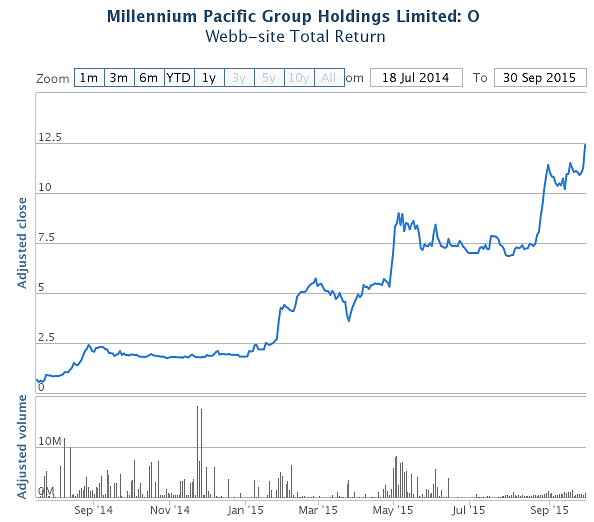Select the 6m zoom range
Viewport: 594px width, 522px height.
[149, 78]
